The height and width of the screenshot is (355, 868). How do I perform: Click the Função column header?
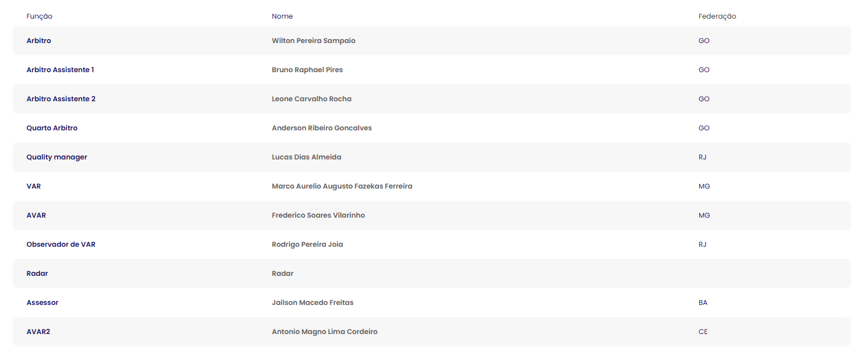[x=40, y=16]
